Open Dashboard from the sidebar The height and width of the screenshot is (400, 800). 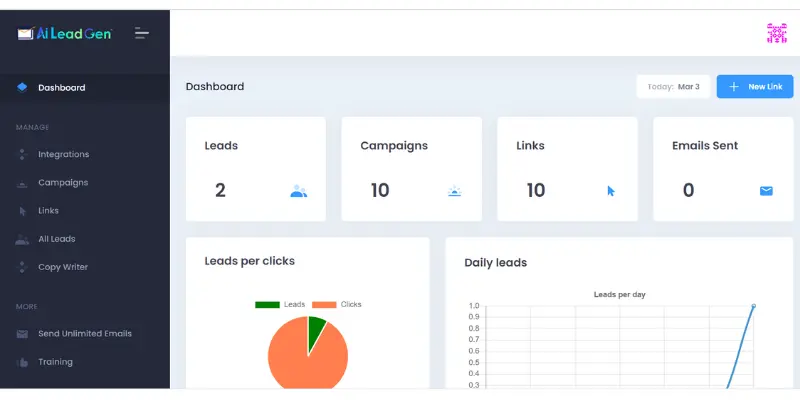(85, 87)
